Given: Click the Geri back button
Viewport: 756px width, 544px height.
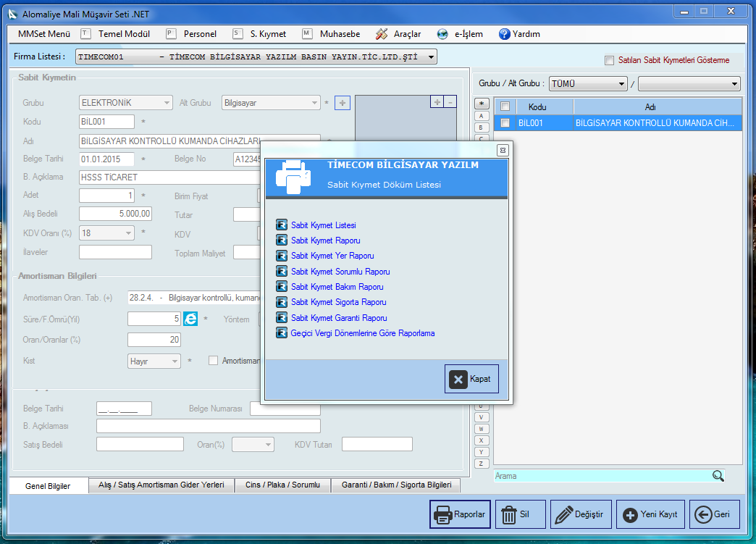Looking at the screenshot, I should coord(715,514).
